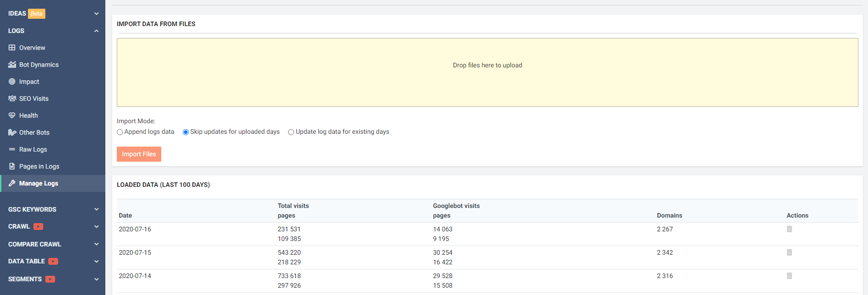This screenshot has height=295, width=868.
Task: Click the IMPORT DATA FROM FILES heading
Action: [156, 24]
